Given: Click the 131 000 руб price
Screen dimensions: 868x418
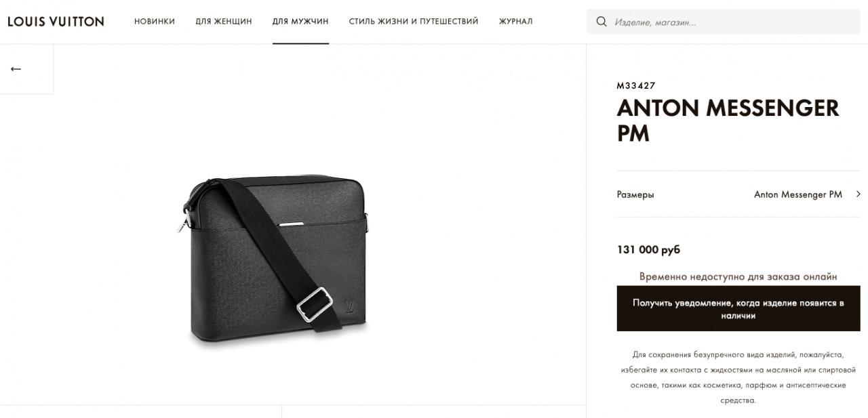Looking at the screenshot, I should tap(648, 250).
